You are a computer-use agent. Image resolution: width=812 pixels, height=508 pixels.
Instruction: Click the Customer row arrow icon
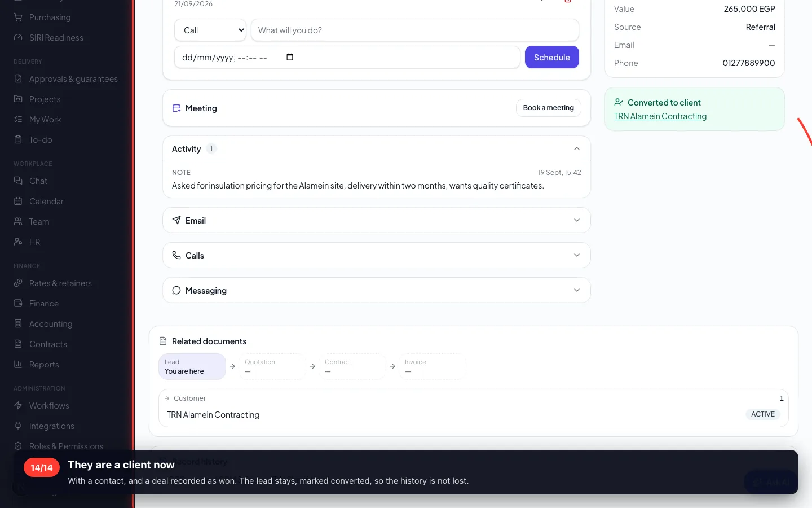[167, 398]
